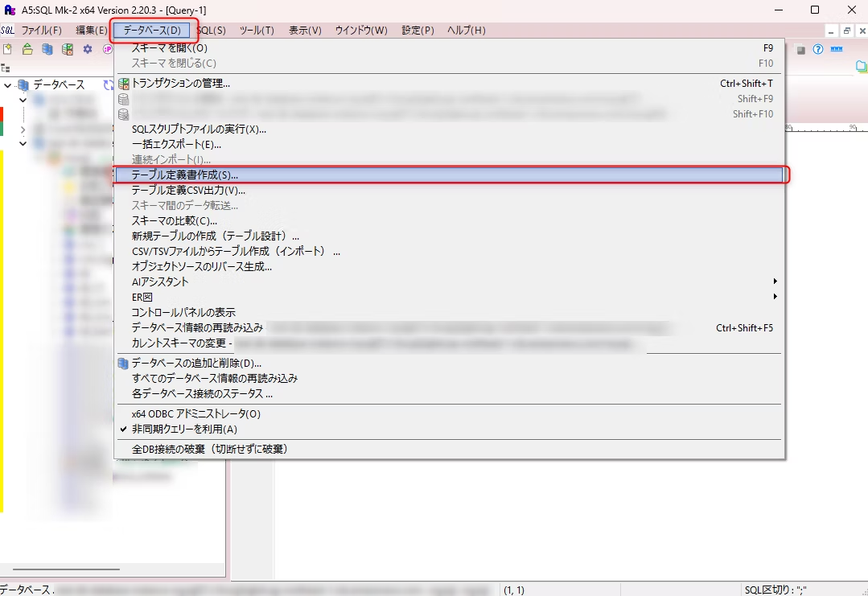
Task: Open the 表示(V) menu
Action: (305, 30)
